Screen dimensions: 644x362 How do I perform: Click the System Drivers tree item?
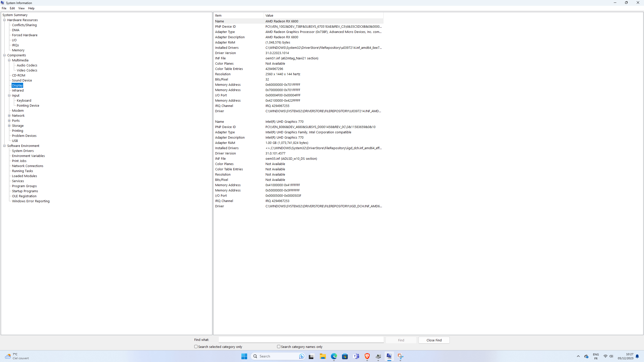point(23,151)
